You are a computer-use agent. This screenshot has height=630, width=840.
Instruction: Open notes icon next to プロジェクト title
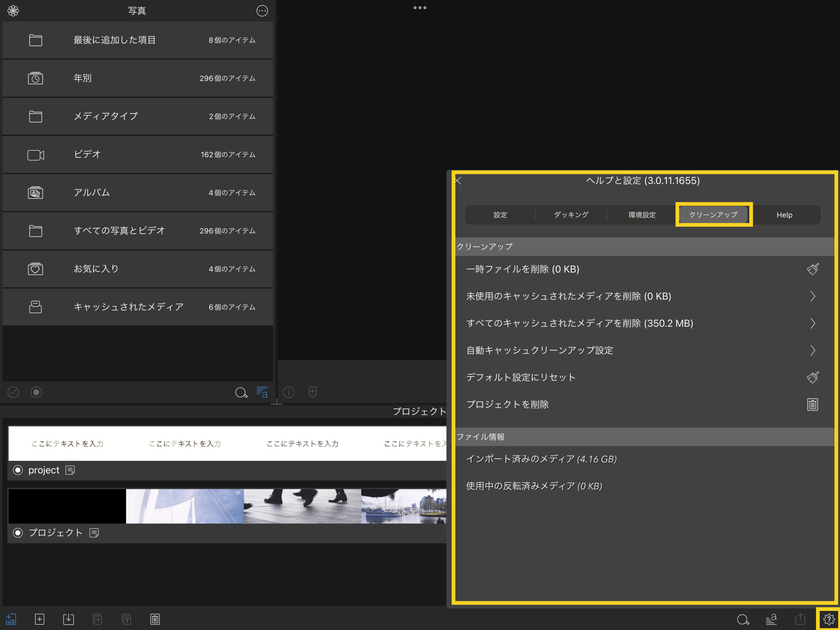94,533
